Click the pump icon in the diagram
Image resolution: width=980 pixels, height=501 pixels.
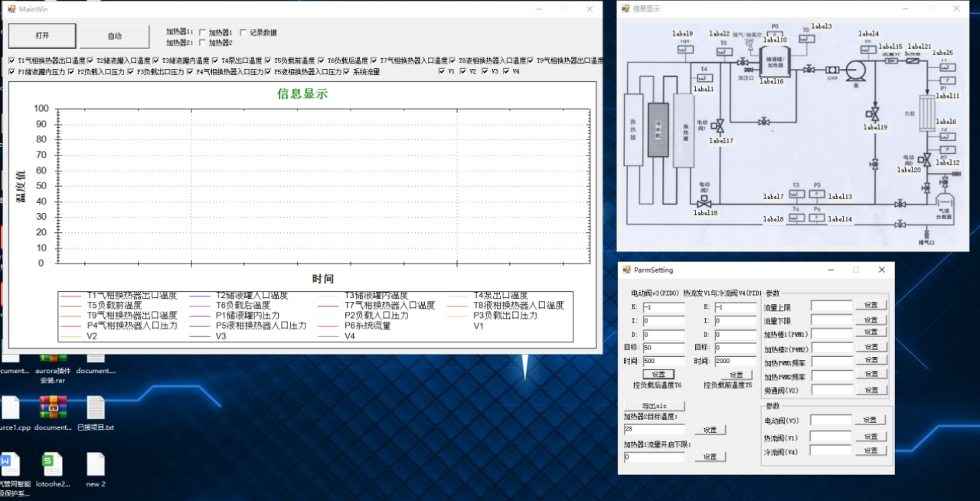(x=854, y=69)
